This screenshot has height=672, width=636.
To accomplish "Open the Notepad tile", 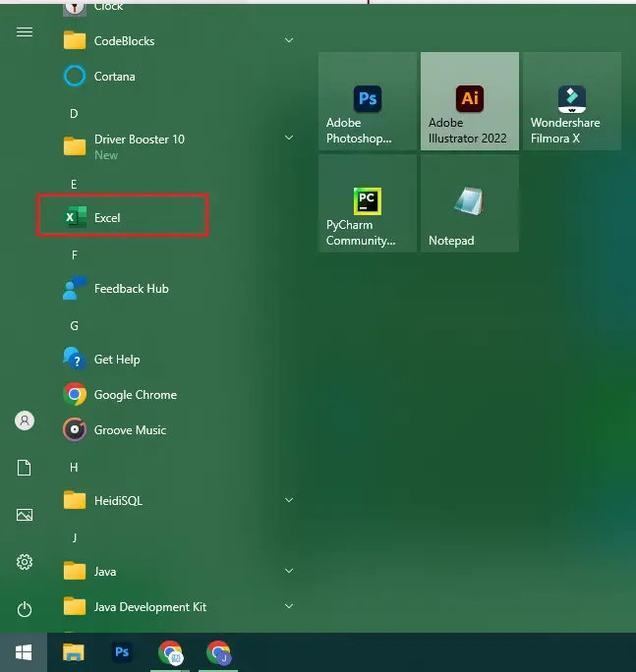I will coord(470,203).
